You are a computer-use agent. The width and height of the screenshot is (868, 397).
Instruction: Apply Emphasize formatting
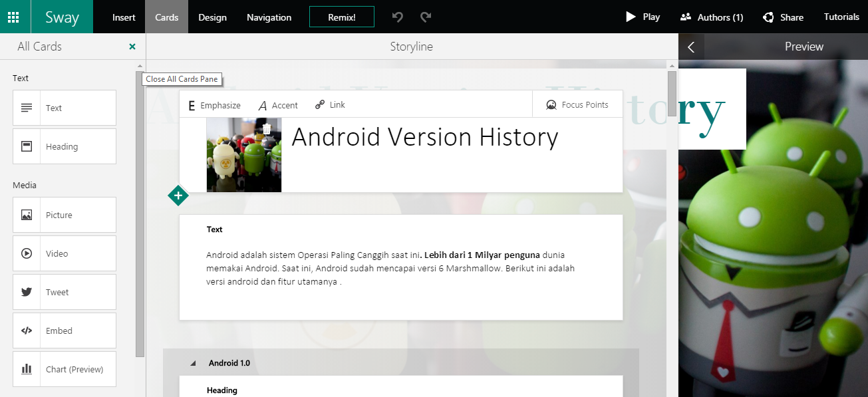[x=214, y=105]
